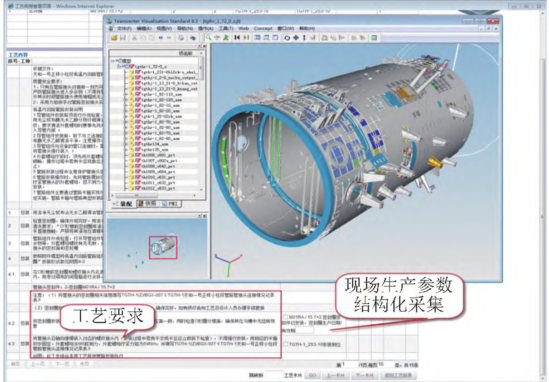This screenshot has width=549, height=382.
Task: Click the Save disk icon in Teamcenter toolbar
Action: [123, 38]
